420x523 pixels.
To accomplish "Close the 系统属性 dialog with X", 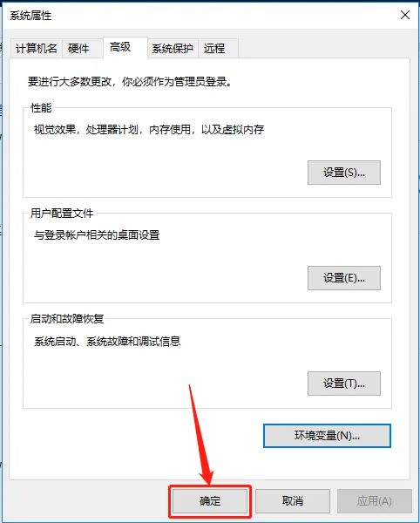I will point(405,15).
